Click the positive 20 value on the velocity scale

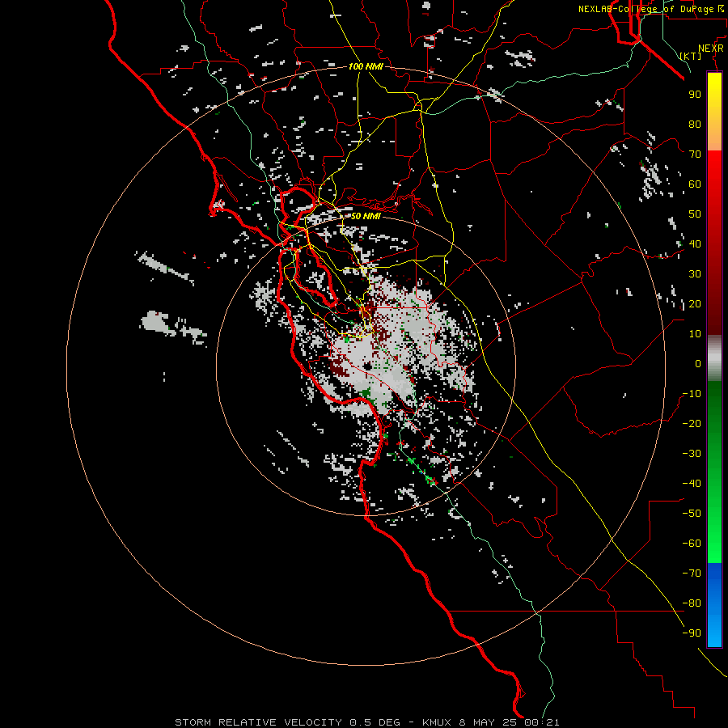695,303
